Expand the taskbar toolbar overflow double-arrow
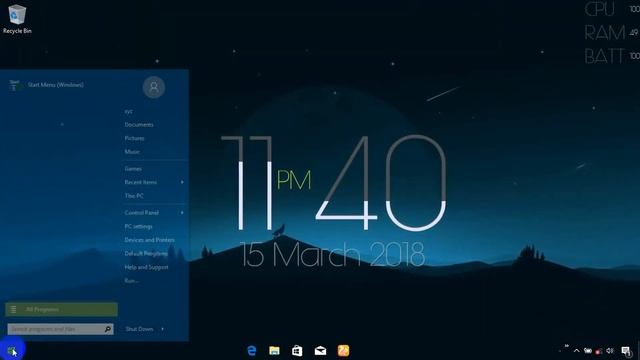640x360 pixels. click(567, 346)
